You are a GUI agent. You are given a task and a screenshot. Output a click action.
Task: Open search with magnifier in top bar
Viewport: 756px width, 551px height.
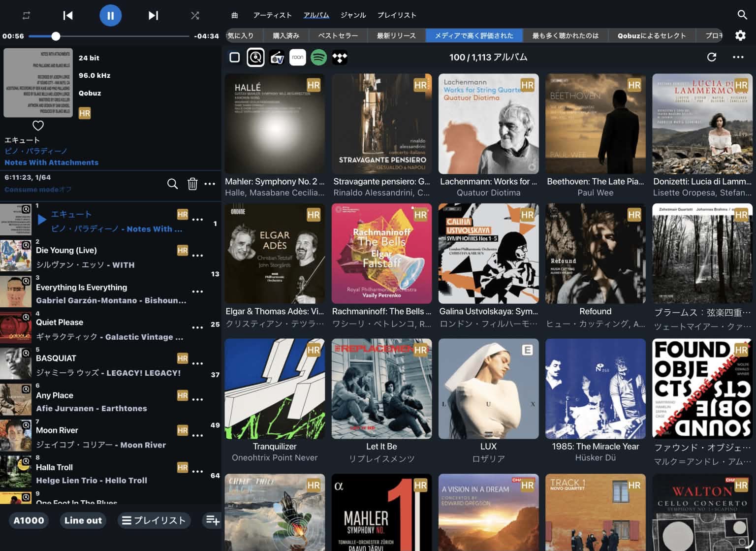(742, 15)
